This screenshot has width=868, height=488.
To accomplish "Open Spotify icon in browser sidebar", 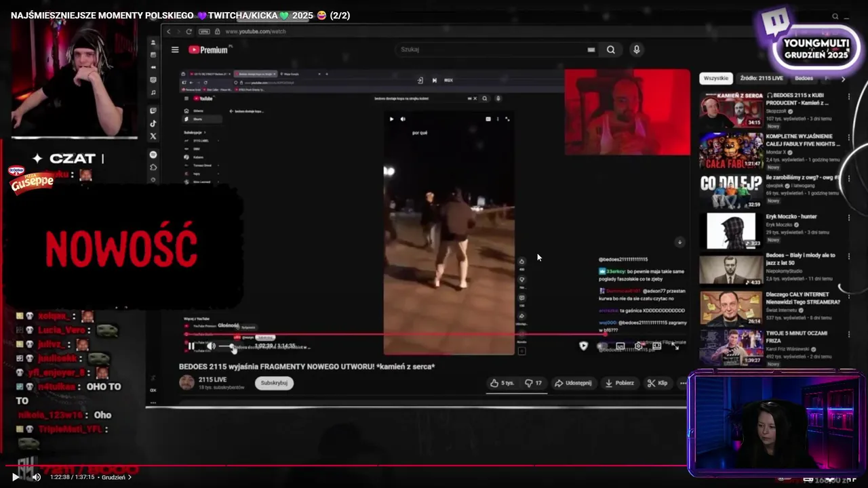I will [x=153, y=155].
